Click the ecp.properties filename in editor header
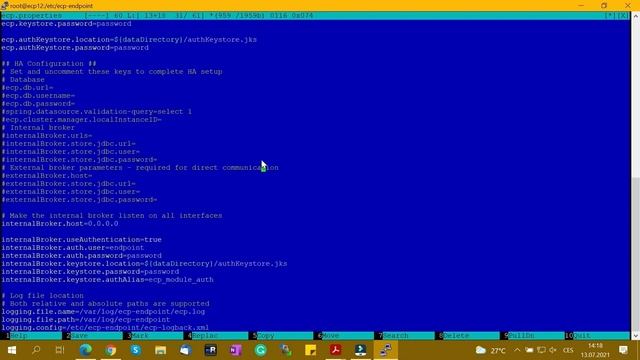The height and width of the screenshot is (360, 640). point(31,16)
